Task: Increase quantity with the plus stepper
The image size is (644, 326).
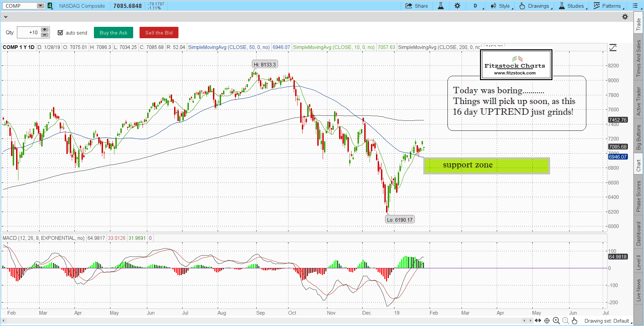Action: tap(45, 30)
